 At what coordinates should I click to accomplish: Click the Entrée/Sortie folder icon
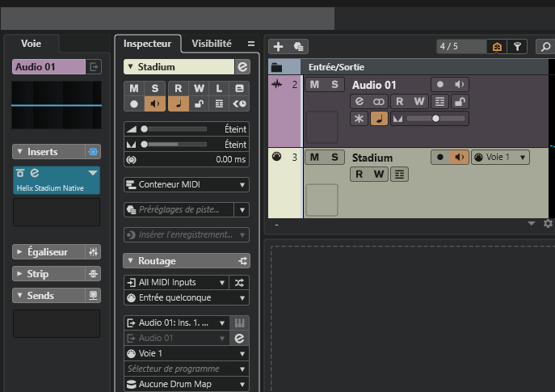(276, 67)
